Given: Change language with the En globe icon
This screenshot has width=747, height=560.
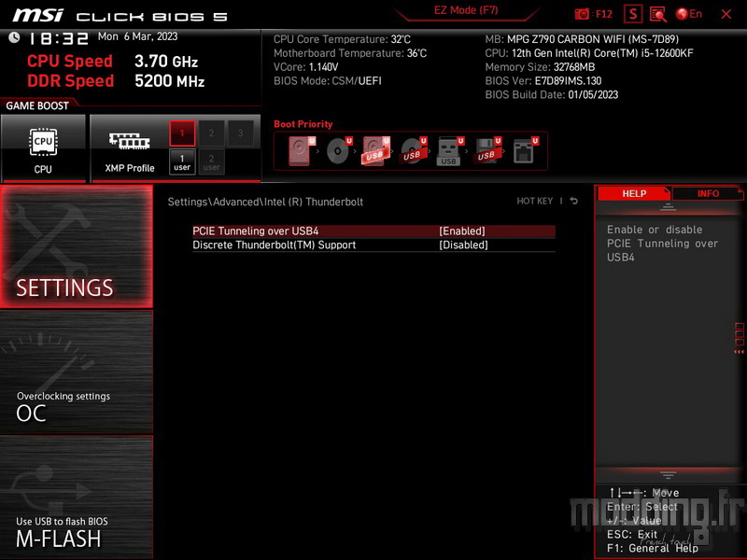Looking at the screenshot, I should (689, 14).
